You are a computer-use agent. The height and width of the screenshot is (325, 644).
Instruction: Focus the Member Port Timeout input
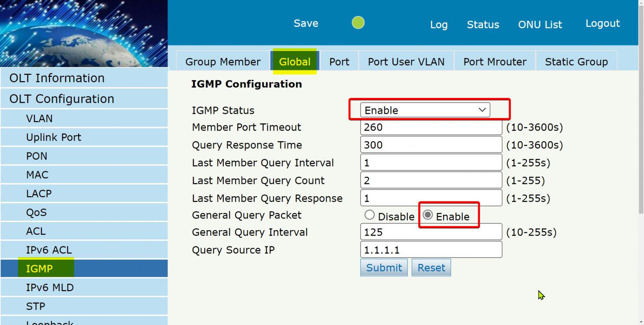point(431,127)
